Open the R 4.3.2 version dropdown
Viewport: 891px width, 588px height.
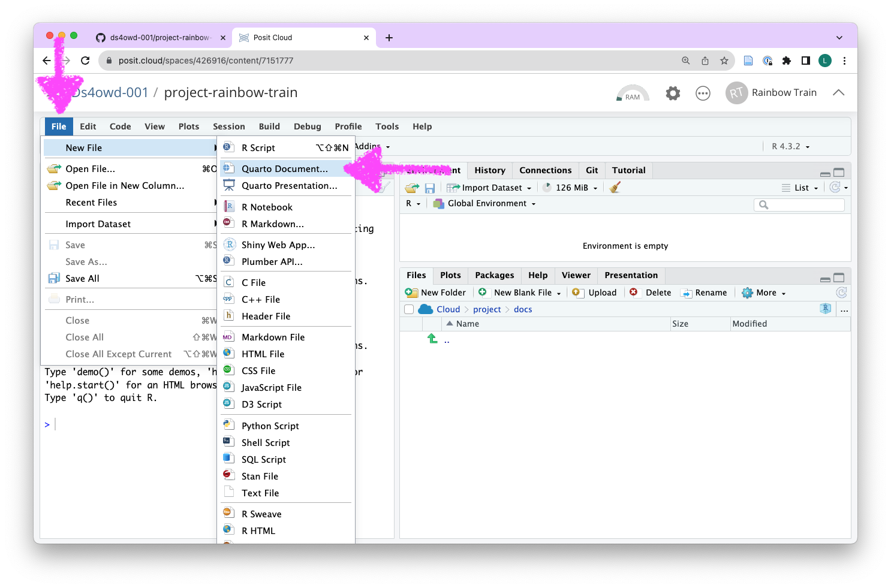coord(790,146)
